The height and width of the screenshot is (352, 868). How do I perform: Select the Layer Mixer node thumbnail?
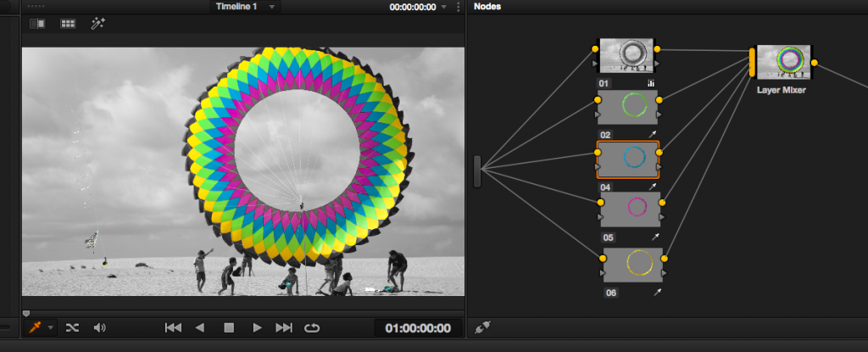click(x=783, y=62)
